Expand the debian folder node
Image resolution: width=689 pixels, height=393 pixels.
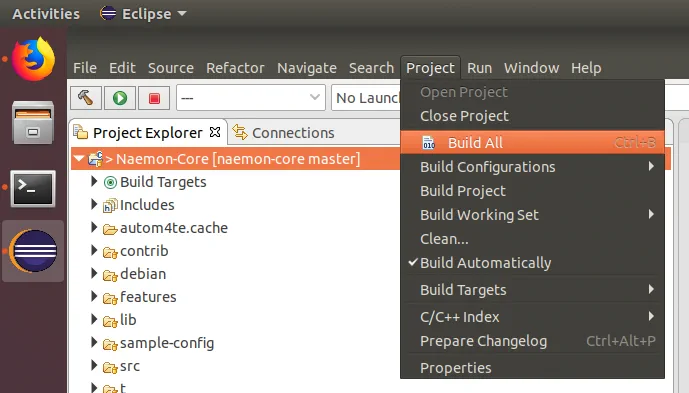tap(94, 273)
